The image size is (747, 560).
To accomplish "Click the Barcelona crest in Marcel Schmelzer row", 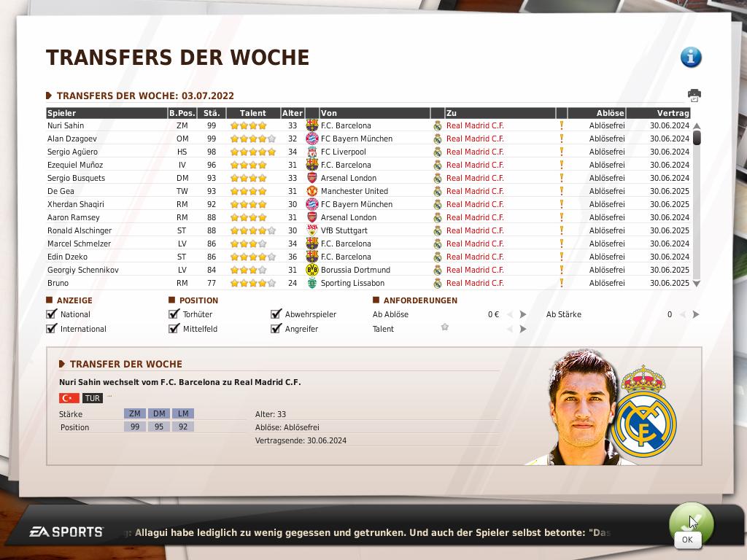I will tap(312, 244).
